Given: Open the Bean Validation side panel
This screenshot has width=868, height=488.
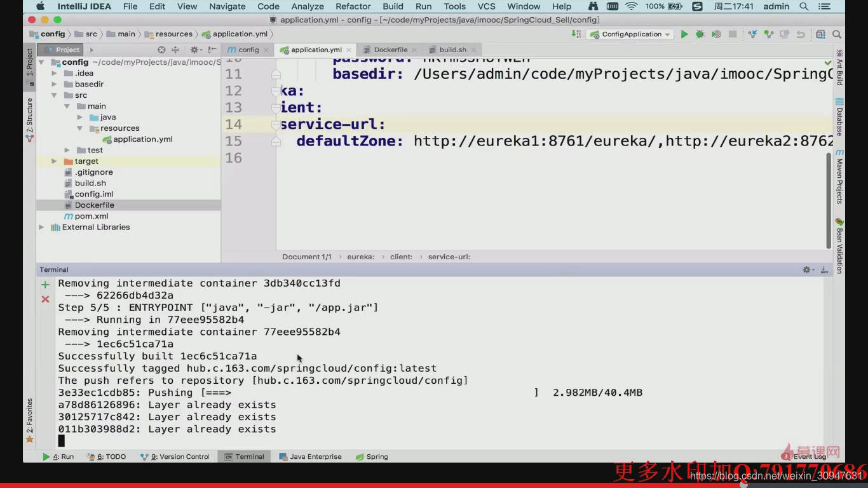Looking at the screenshot, I should 839,246.
